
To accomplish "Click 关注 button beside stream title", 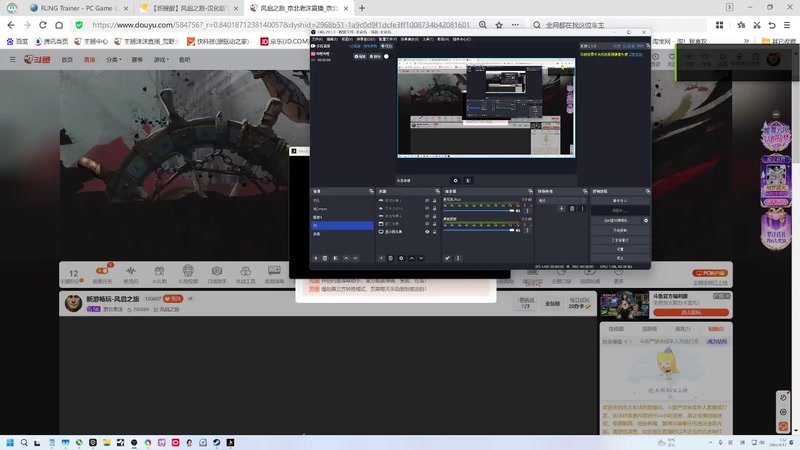I will pyautogui.click(x=173, y=299).
